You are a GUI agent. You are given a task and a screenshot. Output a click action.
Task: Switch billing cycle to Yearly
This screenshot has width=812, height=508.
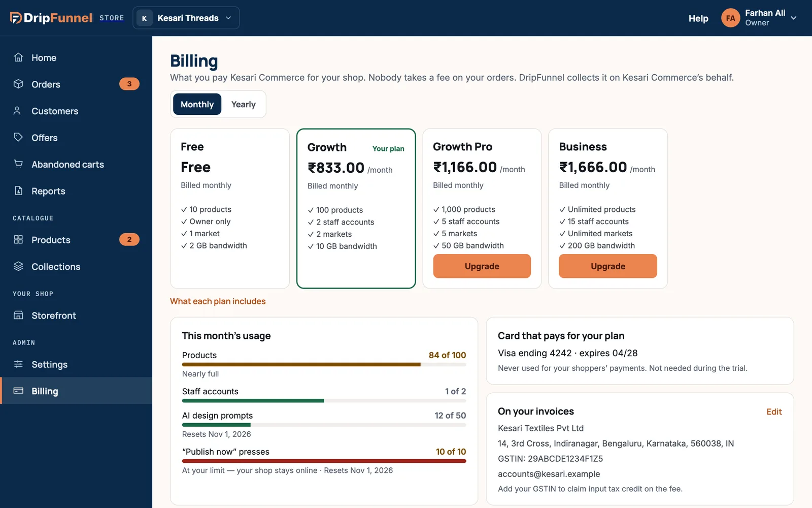tap(244, 104)
